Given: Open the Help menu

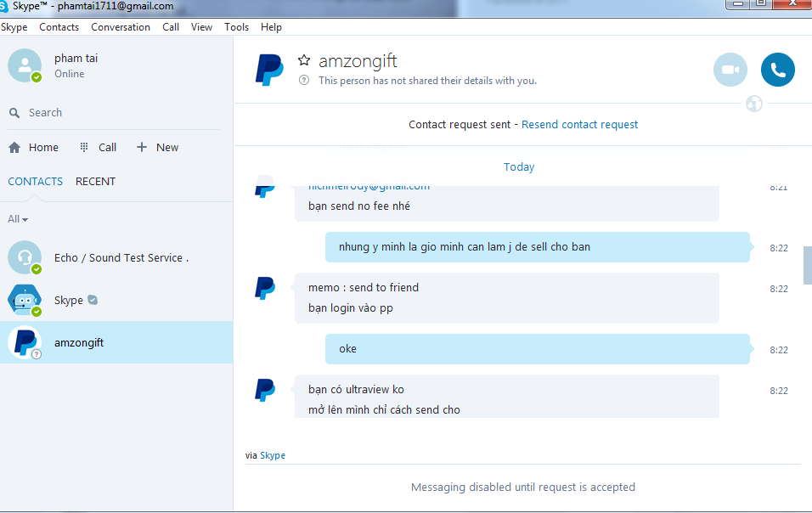Looking at the screenshot, I should pos(271,27).
